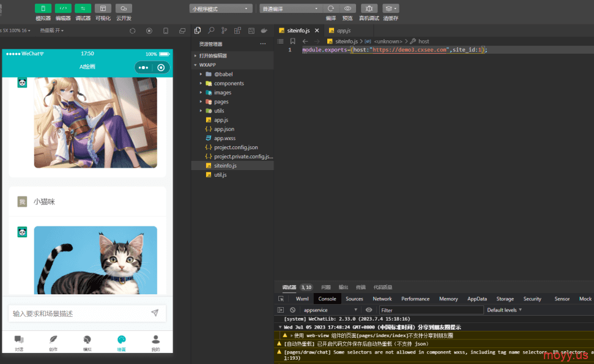Click the bookmark icon above the editor

[x=292, y=41]
